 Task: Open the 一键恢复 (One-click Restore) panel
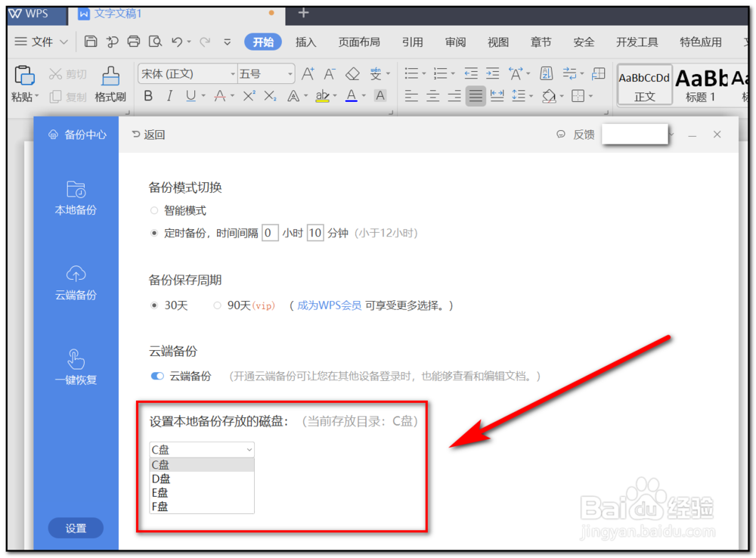point(76,368)
